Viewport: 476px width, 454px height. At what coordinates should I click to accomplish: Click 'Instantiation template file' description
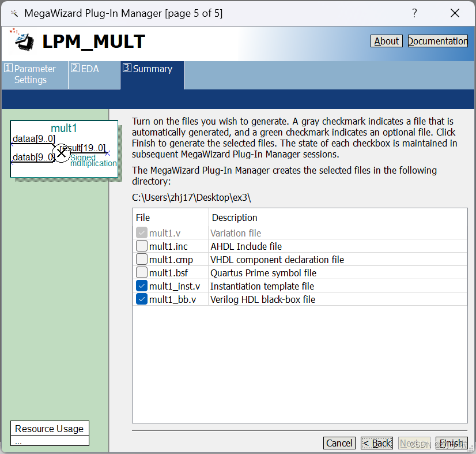click(262, 286)
